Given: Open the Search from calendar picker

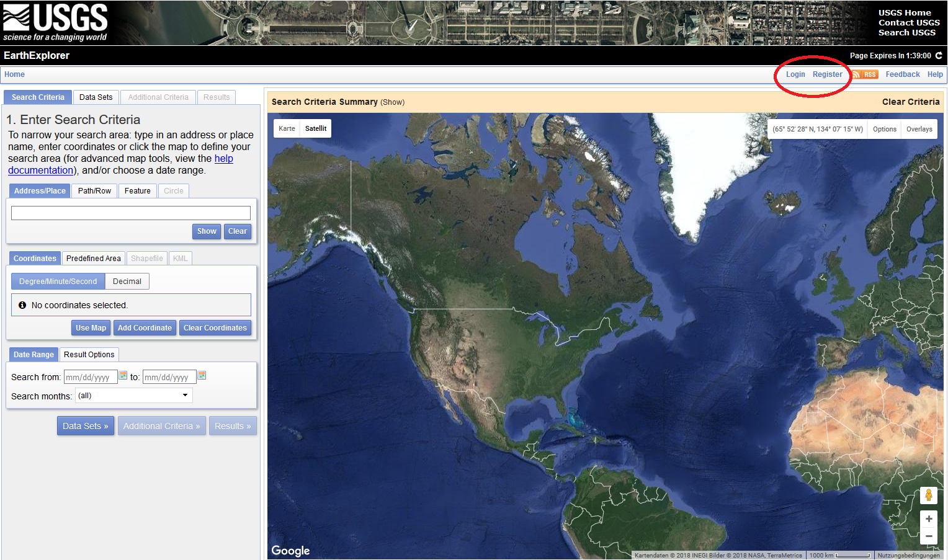Looking at the screenshot, I should click(123, 376).
